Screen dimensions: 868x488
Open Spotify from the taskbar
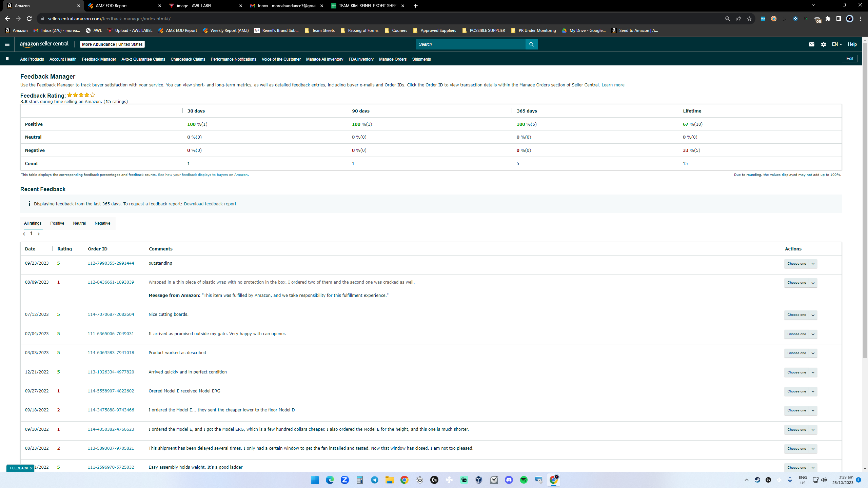(x=524, y=480)
